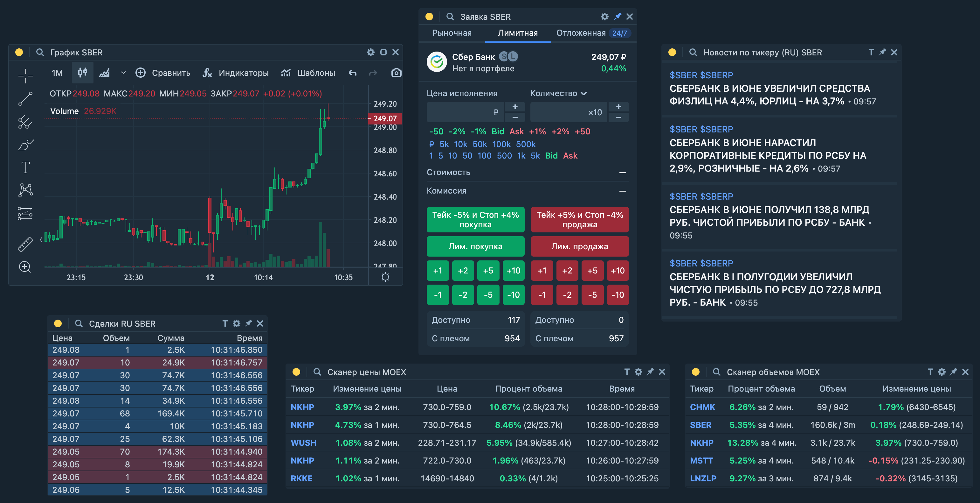This screenshot has height=503, width=980.
Task: Click the Лим. покупка button
Action: 475,246
